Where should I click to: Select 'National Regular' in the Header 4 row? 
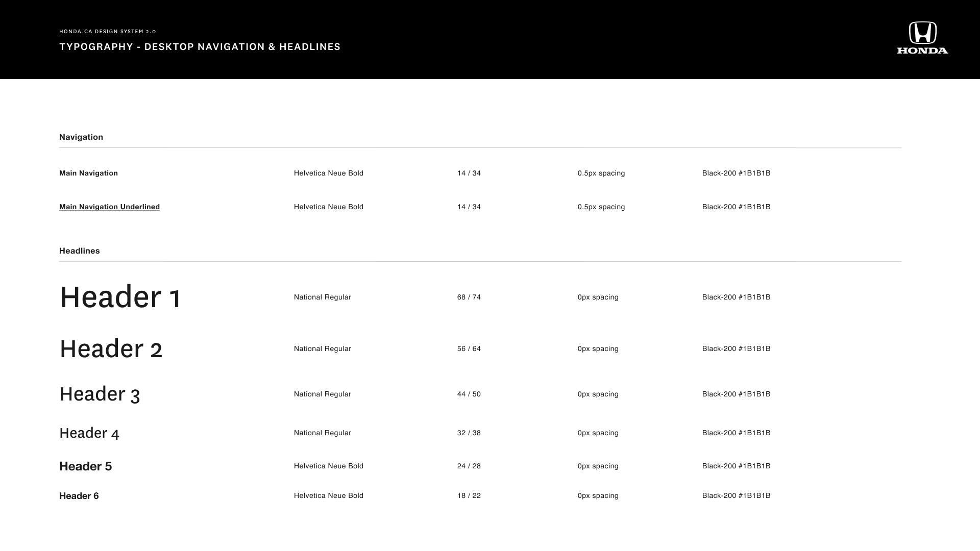pyautogui.click(x=323, y=433)
